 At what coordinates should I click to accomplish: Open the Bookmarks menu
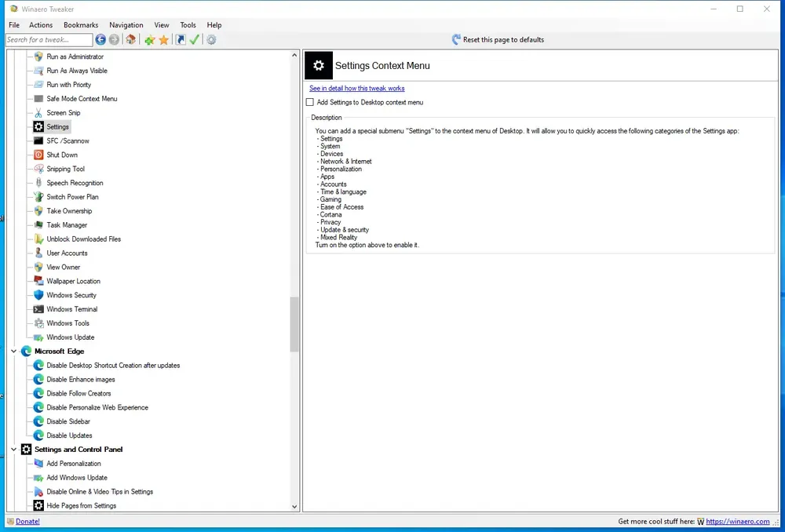pyautogui.click(x=81, y=25)
